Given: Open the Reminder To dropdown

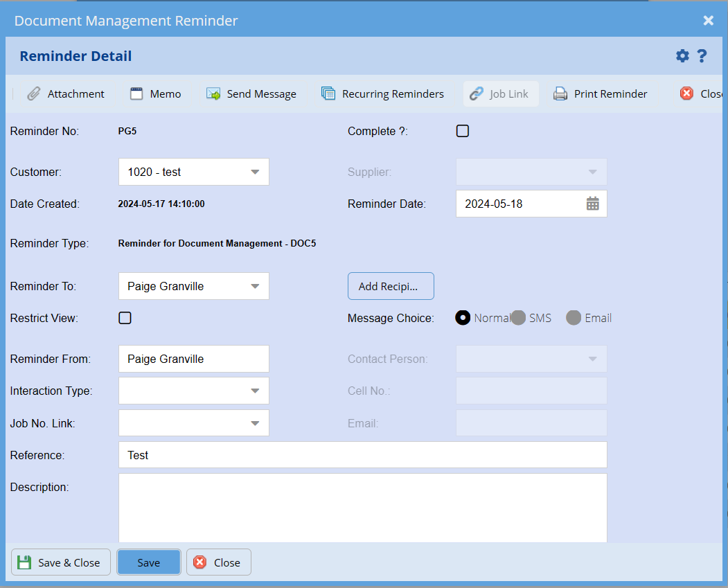Looking at the screenshot, I should [254, 286].
